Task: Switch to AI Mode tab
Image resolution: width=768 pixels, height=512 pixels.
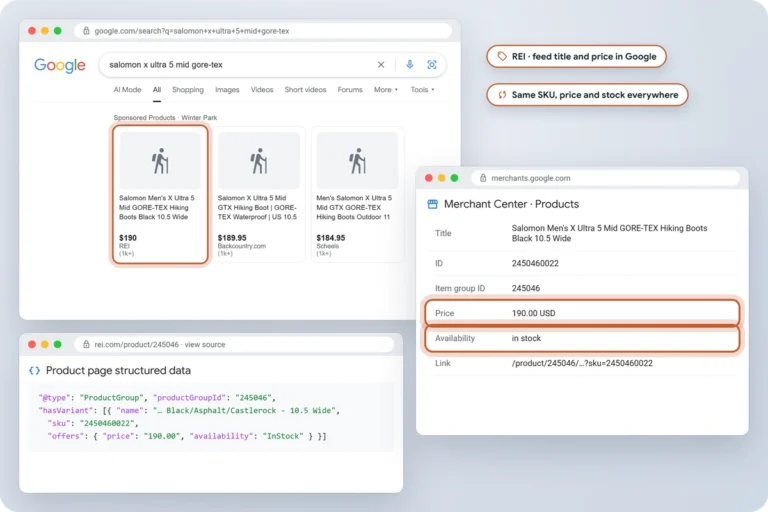Action: 127,90
